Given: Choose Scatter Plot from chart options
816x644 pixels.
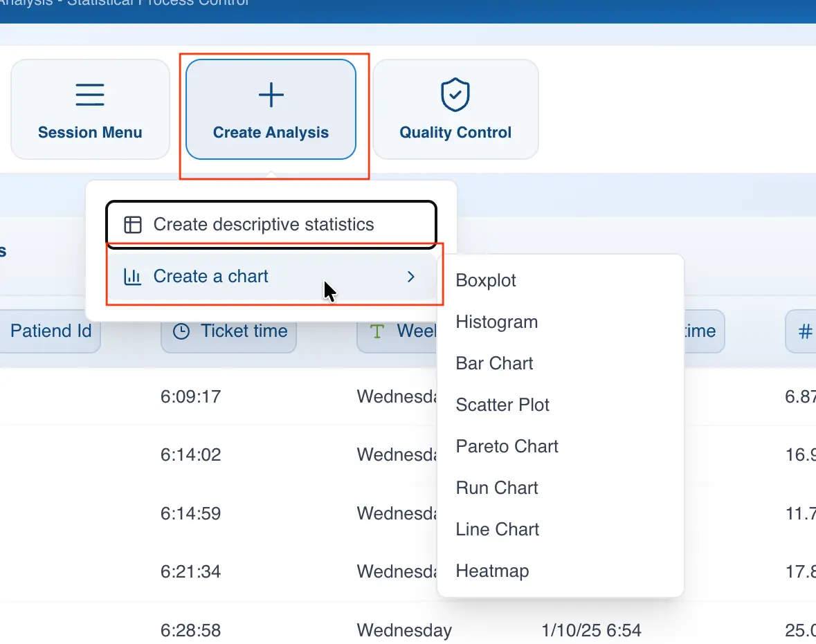Looking at the screenshot, I should (x=502, y=405).
